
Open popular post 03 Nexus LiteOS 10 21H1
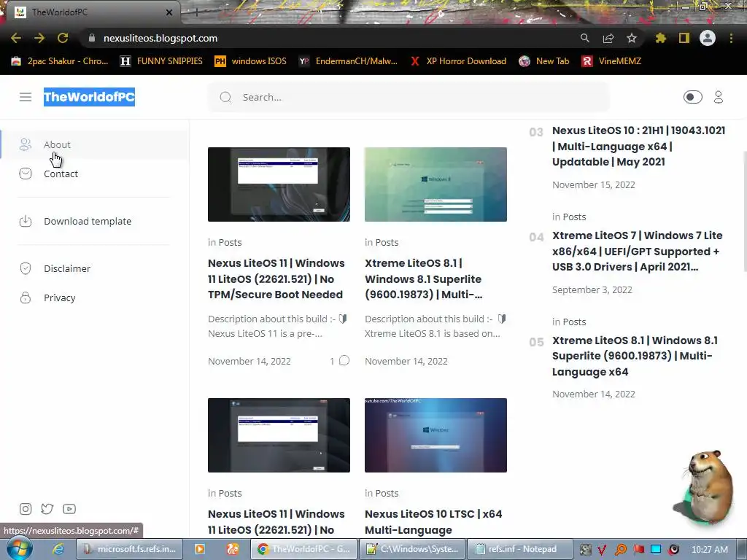tap(638, 146)
